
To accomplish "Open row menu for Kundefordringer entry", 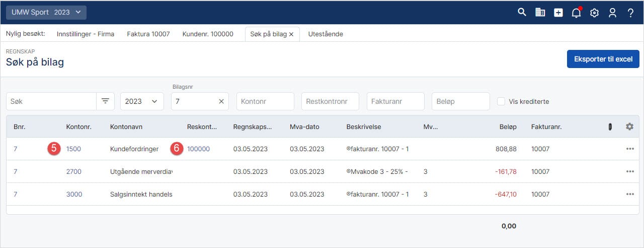I will (x=630, y=149).
